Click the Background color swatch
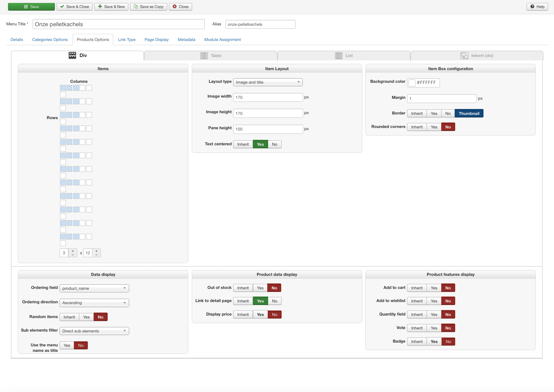Screen dimensions: 554x392 [x=412, y=83]
